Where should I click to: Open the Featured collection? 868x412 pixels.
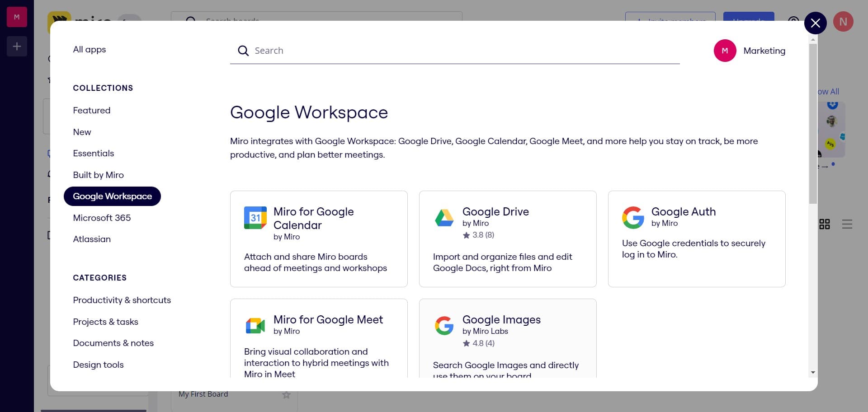(x=92, y=110)
